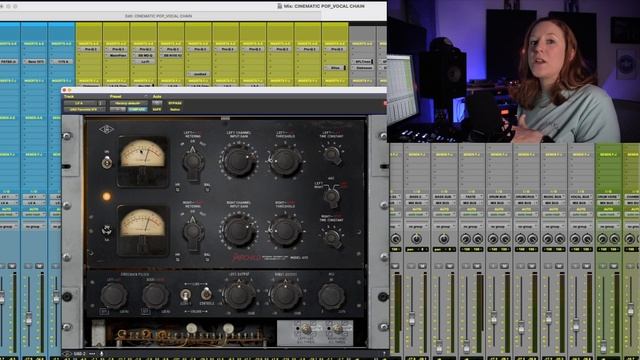This screenshot has width=640, height=360.
Task: Click the right meter ZERO trim screw
Action: pyautogui.click(x=178, y=259)
